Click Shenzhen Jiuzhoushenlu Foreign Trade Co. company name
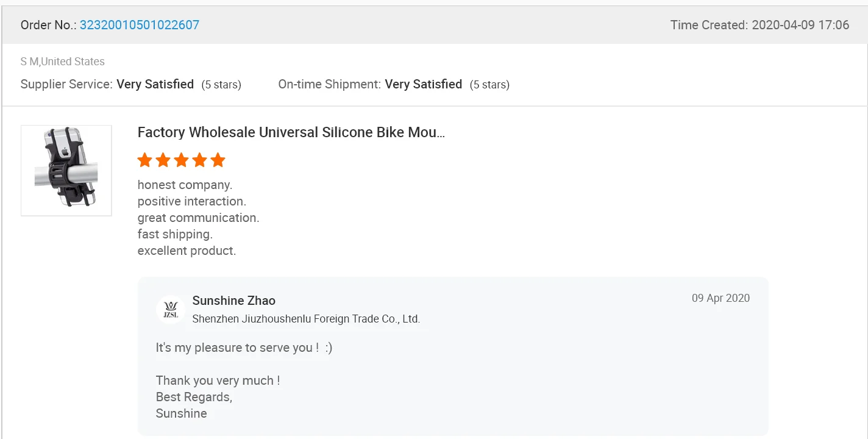Screen dimensions: 868x439 point(306,319)
